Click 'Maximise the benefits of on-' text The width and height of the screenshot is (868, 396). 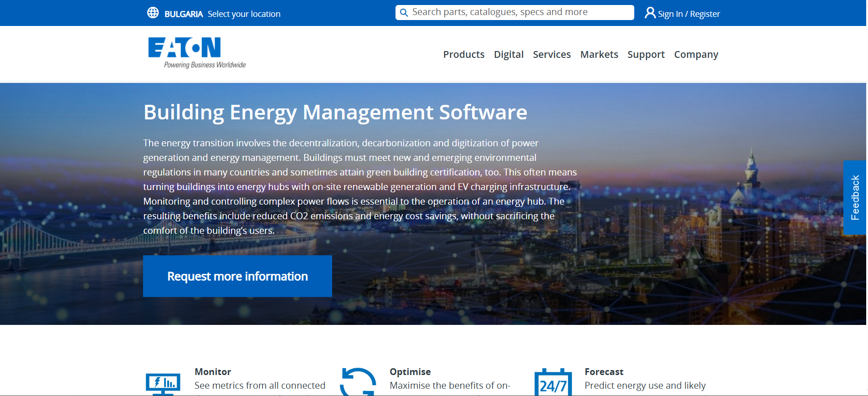pos(450,386)
